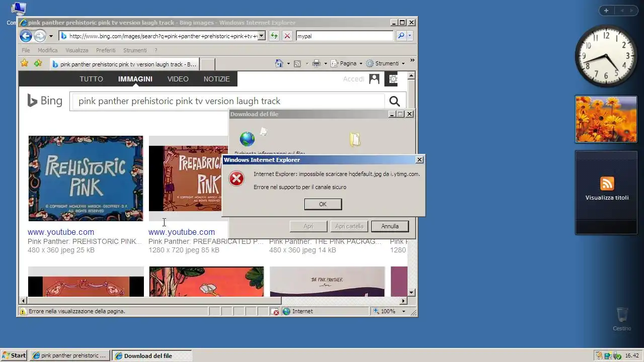644x362 pixels.
Task: Click the Home page house icon
Action: point(279,63)
